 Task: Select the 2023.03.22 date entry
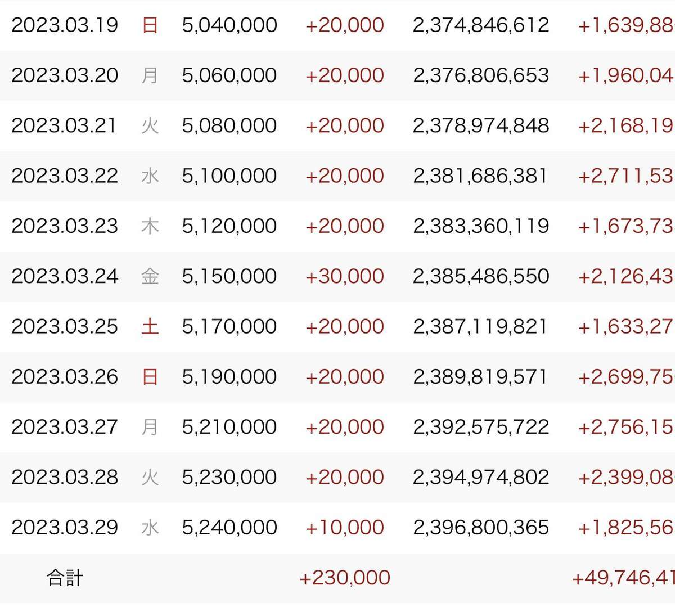[65, 176]
